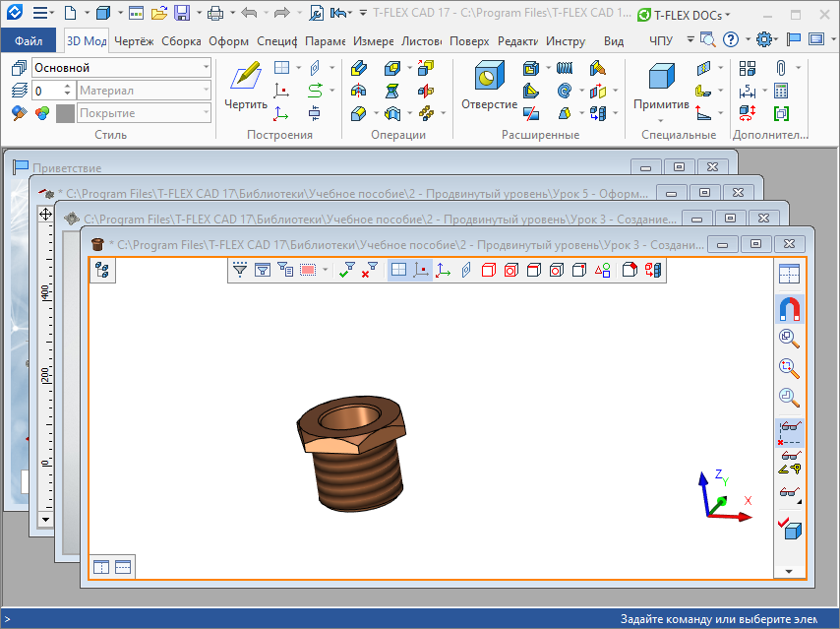Viewport: 840px width, 629px height.
Task: Click the print icon in quick access bar
Action: pos(215,14)
